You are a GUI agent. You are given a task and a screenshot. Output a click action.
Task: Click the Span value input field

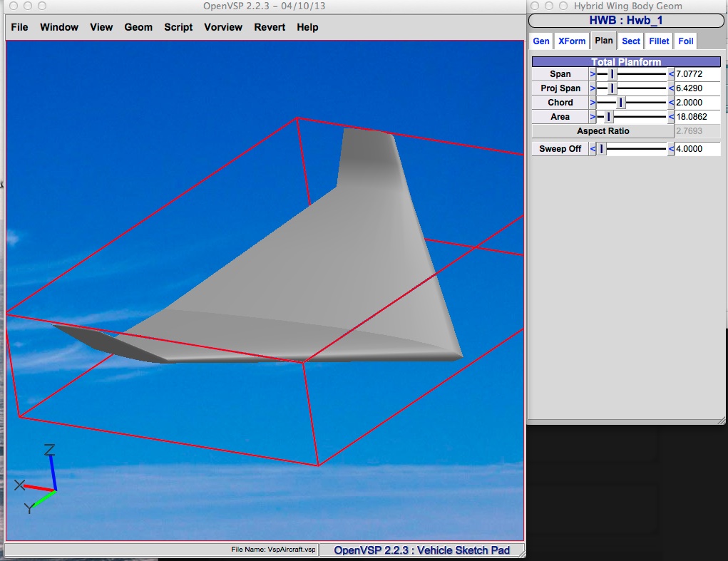pos(697,74)
